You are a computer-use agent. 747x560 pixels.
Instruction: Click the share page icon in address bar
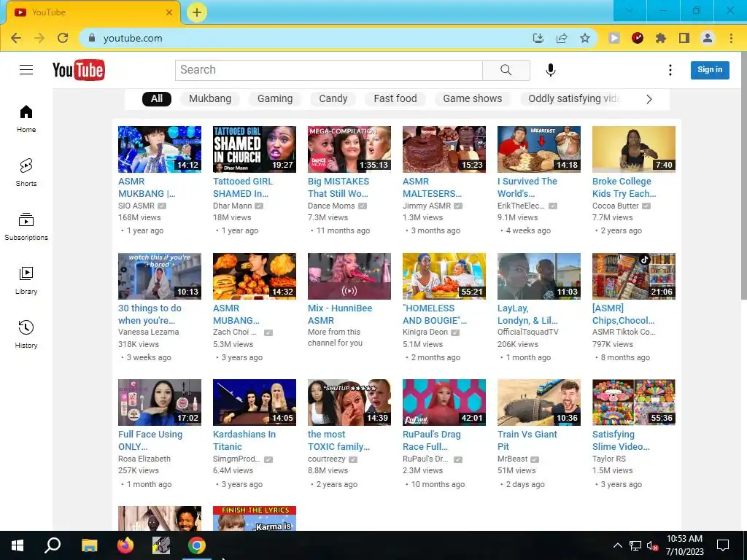(x=562, y=38)
